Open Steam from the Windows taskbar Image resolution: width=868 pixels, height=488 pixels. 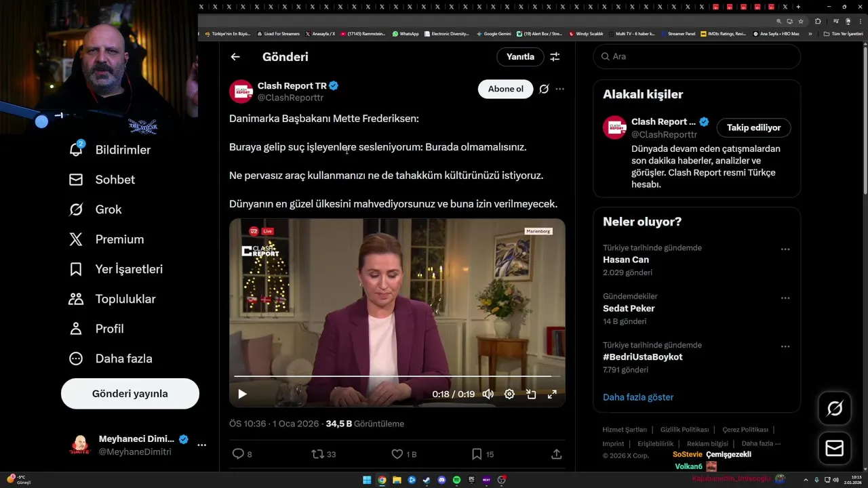427,480
